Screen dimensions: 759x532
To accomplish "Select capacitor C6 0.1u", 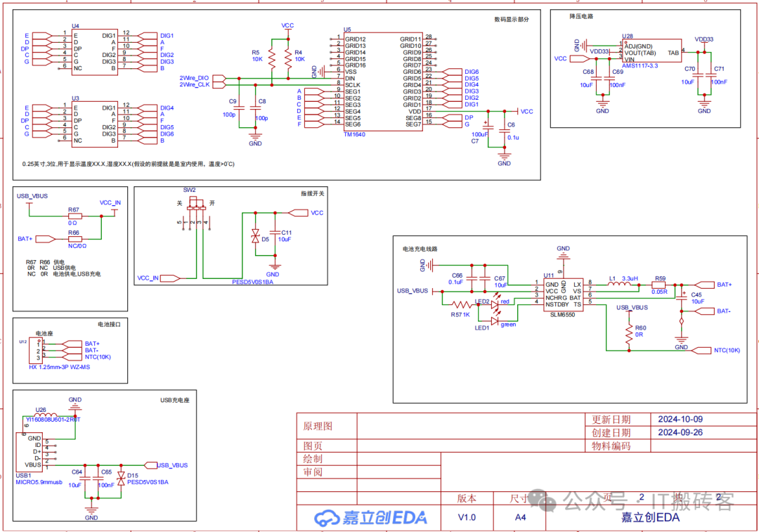I will 505,130.
